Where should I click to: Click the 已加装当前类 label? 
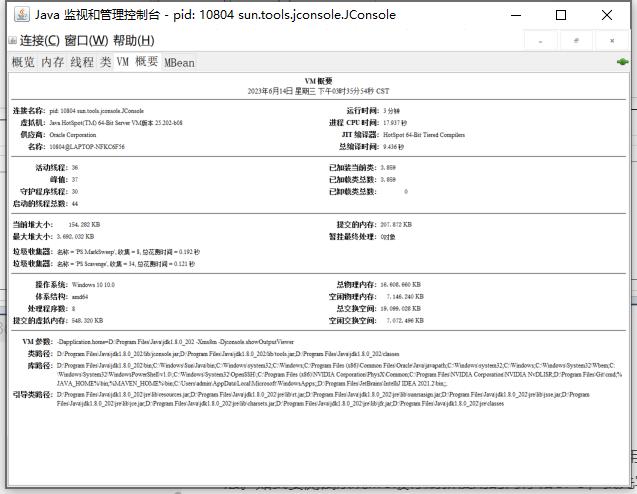point(353,167)
